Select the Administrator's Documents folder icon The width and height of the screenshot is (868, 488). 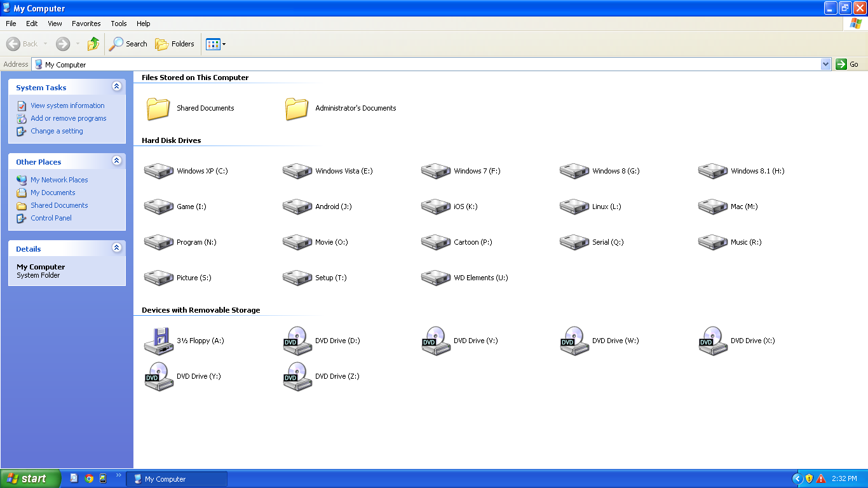(x=297, y=108)
